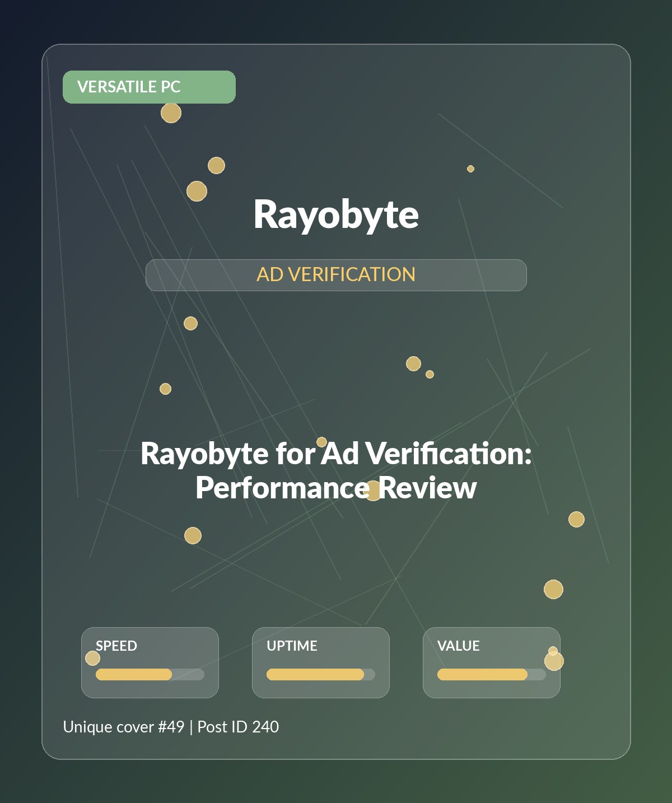The image size is (672, 803).
Task: Click the SPEED rating bar
Action: pos(150,674)
